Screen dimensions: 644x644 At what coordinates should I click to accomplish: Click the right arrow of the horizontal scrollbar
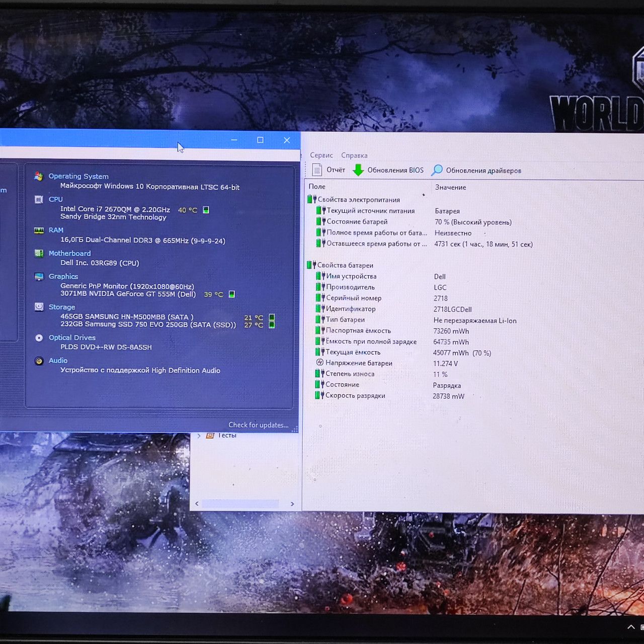click(292, 504)
